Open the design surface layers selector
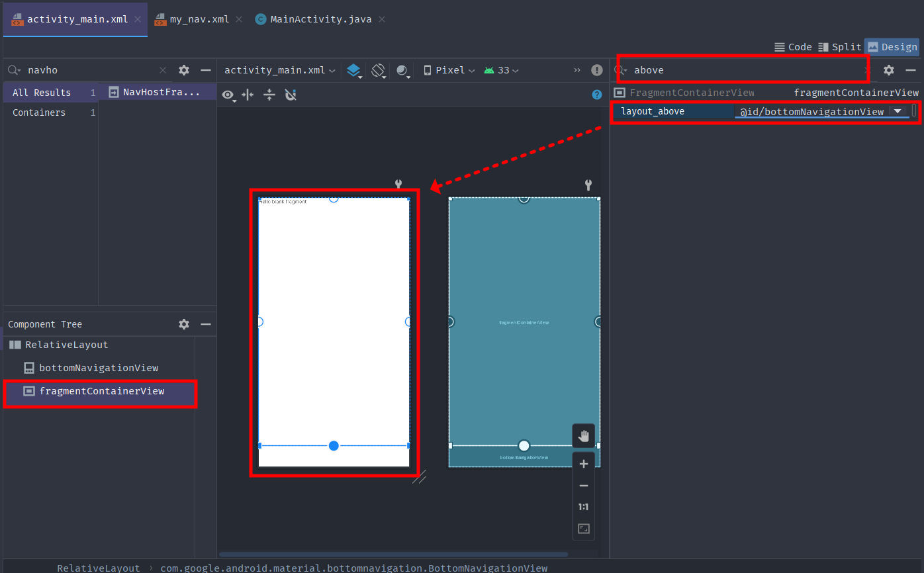The height and width of the screenshot is (573, 924). (x=354, y=70)
